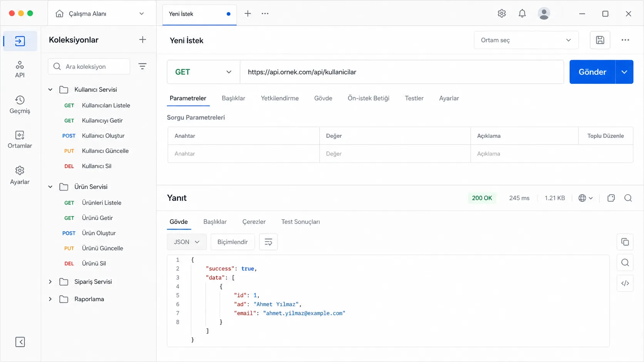The height and width of the screenshot is (362, 644).
Task: Click the notifications bell icon
Action: tap(522, 13)
